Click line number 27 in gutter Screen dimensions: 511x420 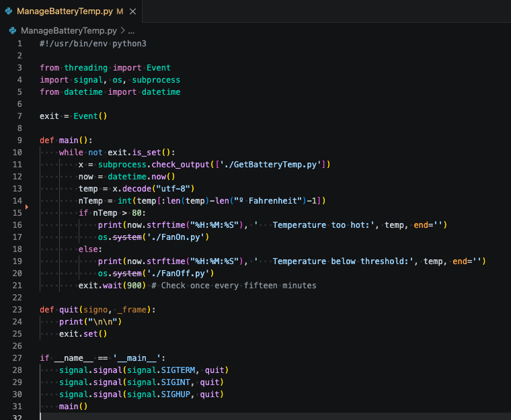pos(17,358)
